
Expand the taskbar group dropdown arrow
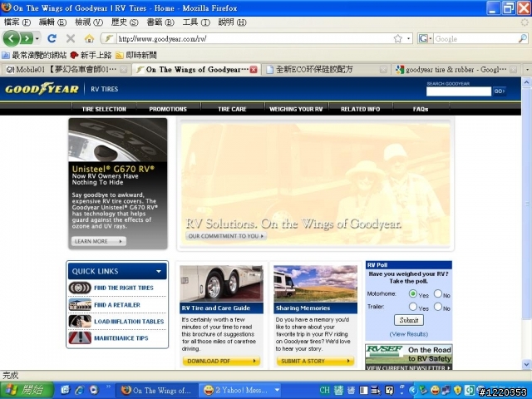277,390
